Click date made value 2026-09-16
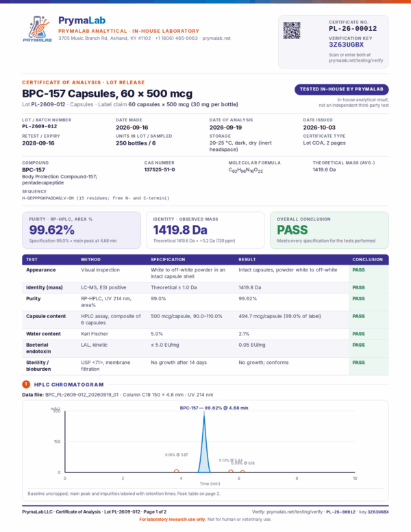Screen dimensions: 411x532 point(132,128)
